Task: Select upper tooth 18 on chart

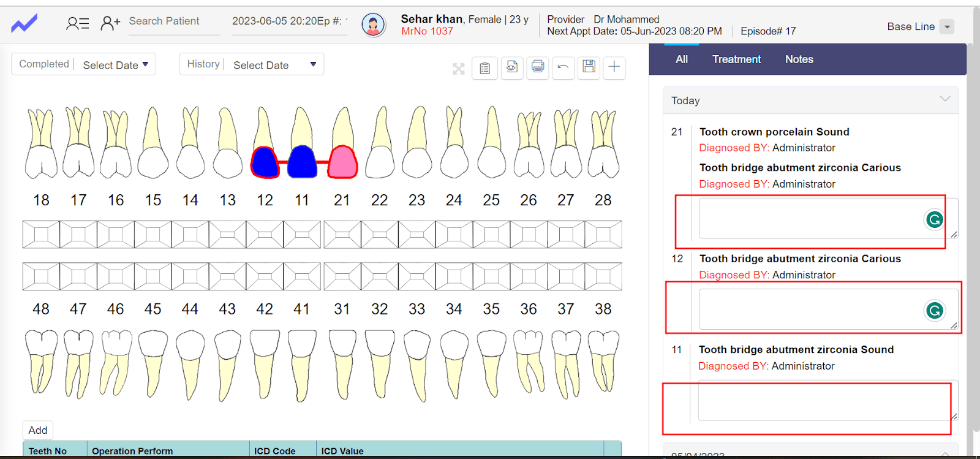Action: click(x=41, y=143)
